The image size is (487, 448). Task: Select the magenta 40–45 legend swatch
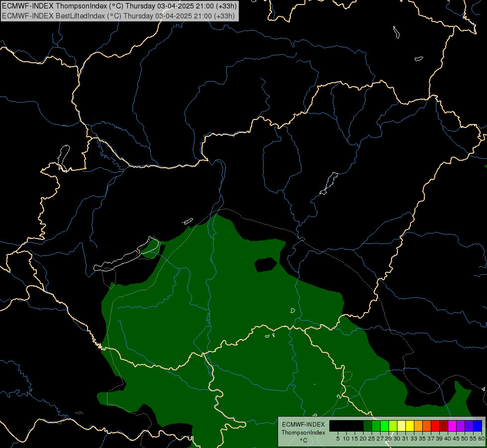(452, 426)
